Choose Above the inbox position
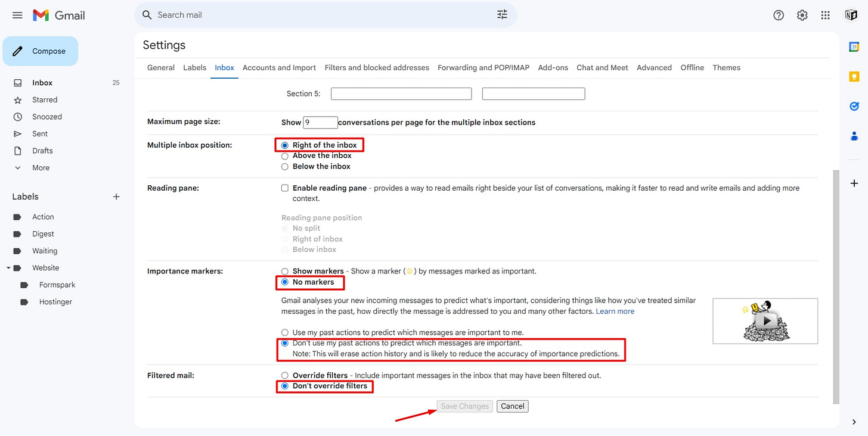The height and width of the screenshot is (436, 868). (x=285, y=155)
